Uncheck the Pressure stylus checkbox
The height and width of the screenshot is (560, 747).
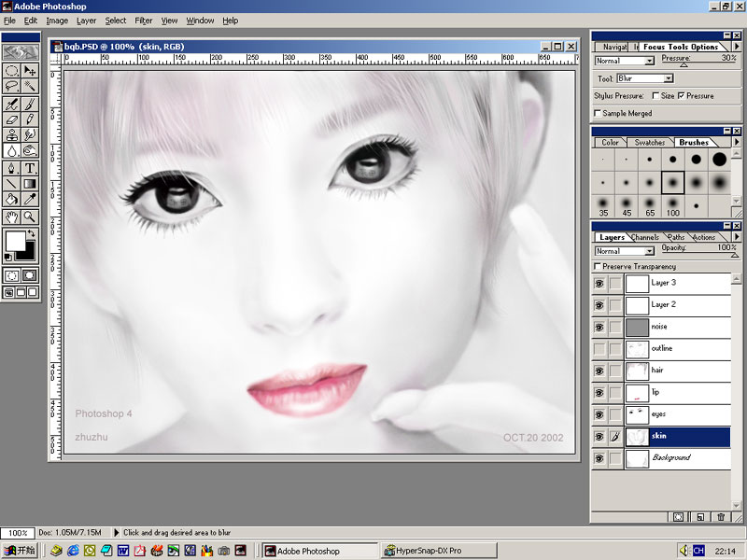click(x=682, y=96)
